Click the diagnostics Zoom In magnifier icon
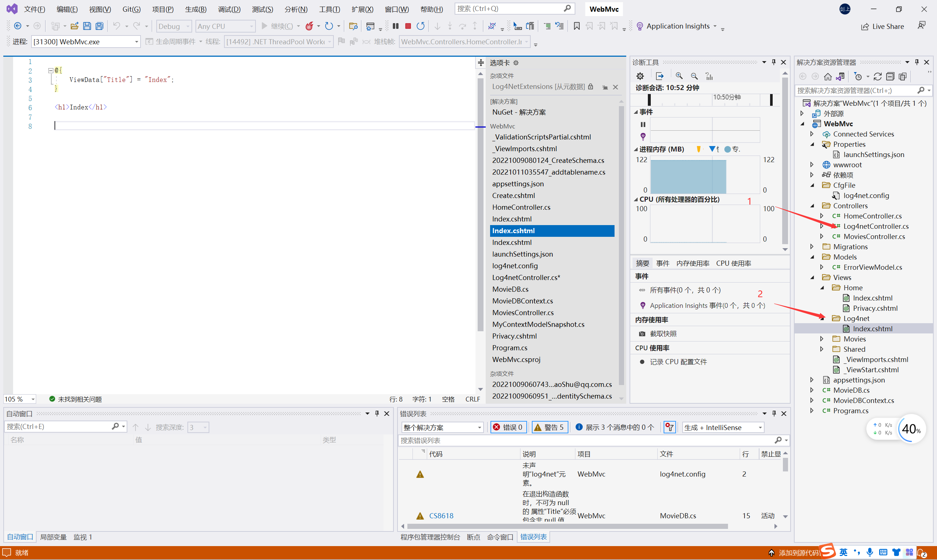 click(x=679, y=76)
